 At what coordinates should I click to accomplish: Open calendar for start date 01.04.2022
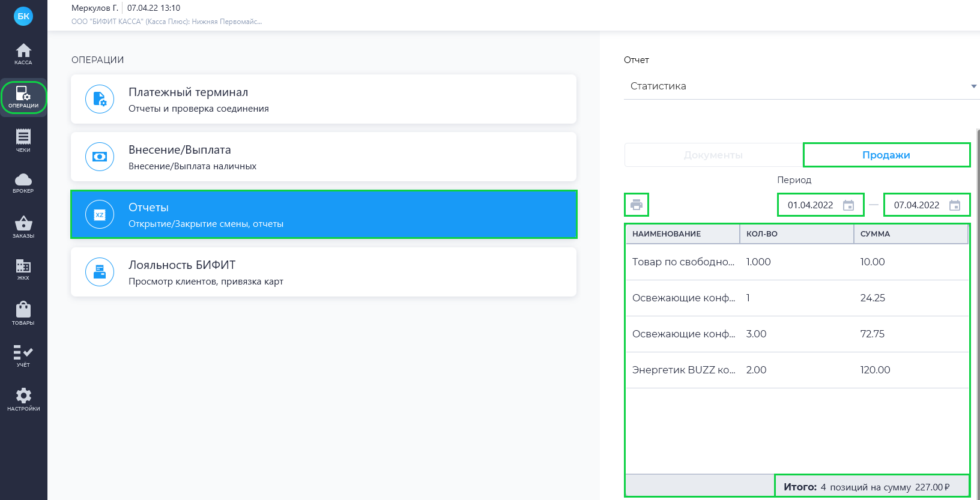point(848,205)
